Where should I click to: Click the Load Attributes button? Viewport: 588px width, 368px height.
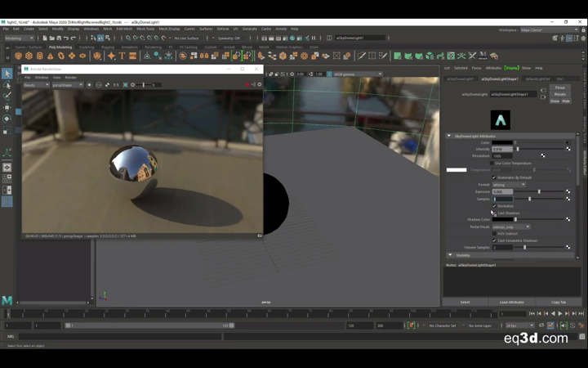(x=511, y=302)
